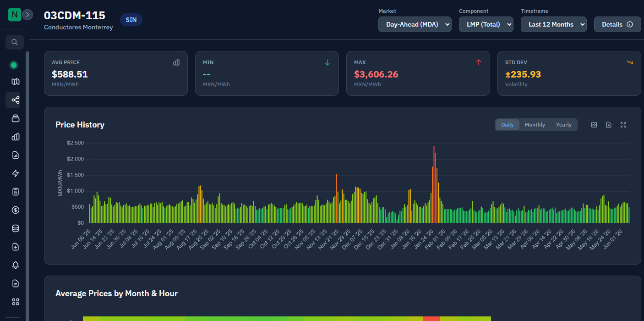Click the Average Prices by Month & Hour heading
The width and height of the screenshot is (644, 321).
[116, 293]
